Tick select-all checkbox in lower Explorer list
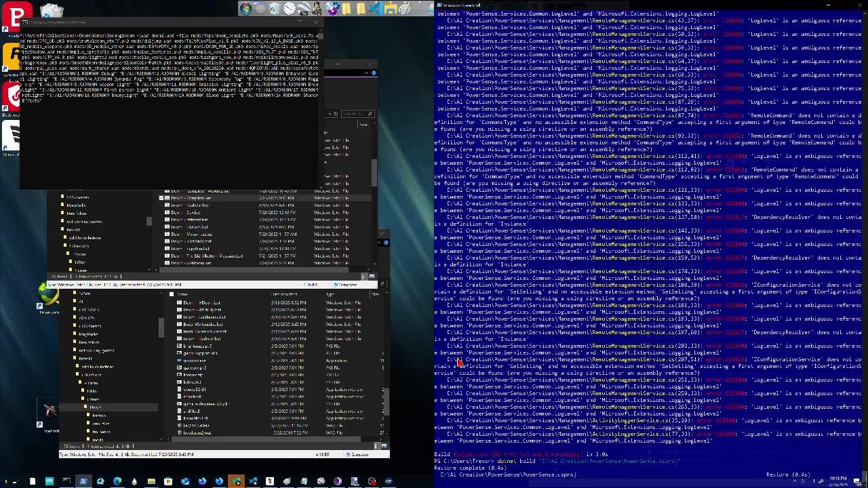Screen dimensions: 868x488 [172, 294]
